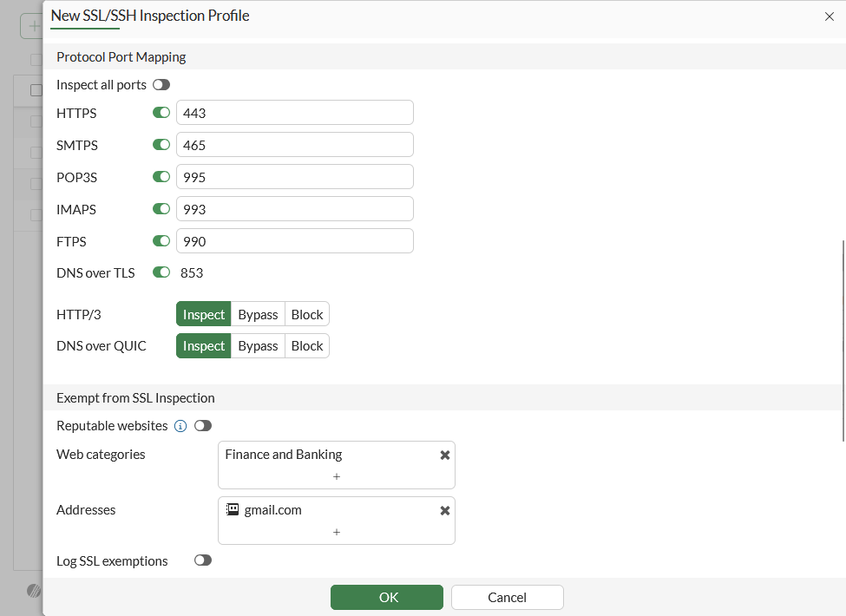The width and height of the screenshot is (846, 616).
Task: Remove gmail.com from exempt addresses
Action: pos(445,510)
